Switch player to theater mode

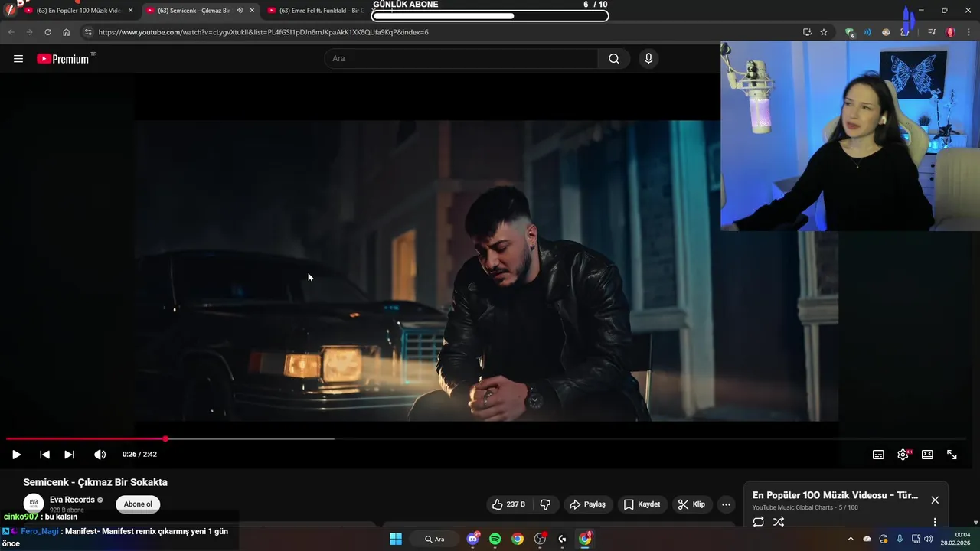[x=927, y=455]
